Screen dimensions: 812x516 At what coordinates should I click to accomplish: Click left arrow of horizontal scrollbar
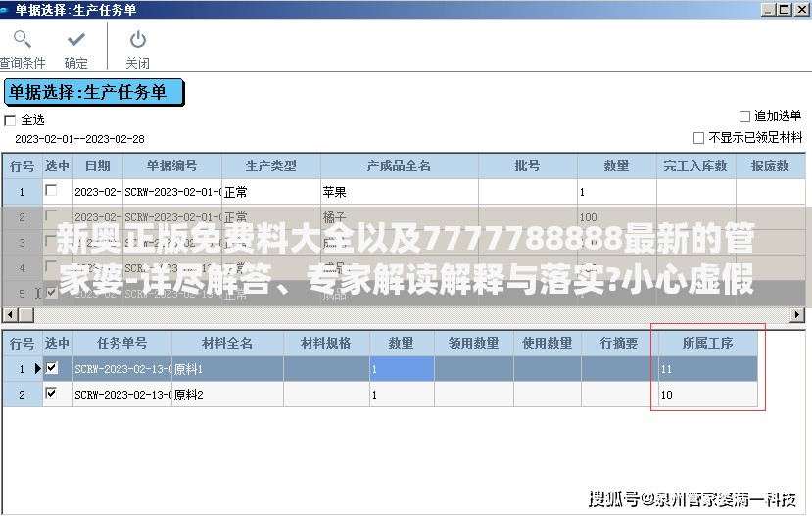(x=11, y=314)
